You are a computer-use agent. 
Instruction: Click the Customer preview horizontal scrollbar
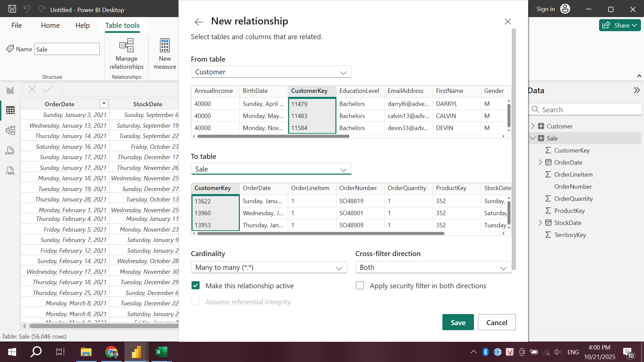tap(273, 136)
